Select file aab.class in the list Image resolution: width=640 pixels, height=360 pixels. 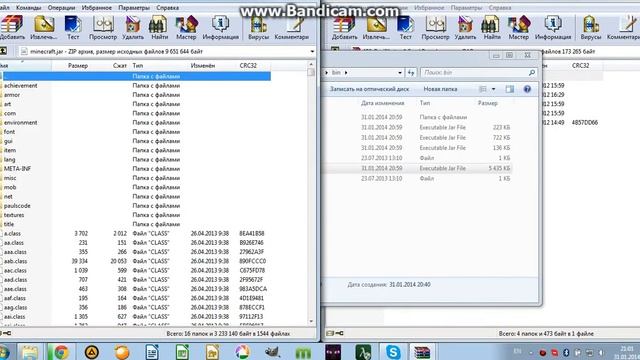point(135,261)
